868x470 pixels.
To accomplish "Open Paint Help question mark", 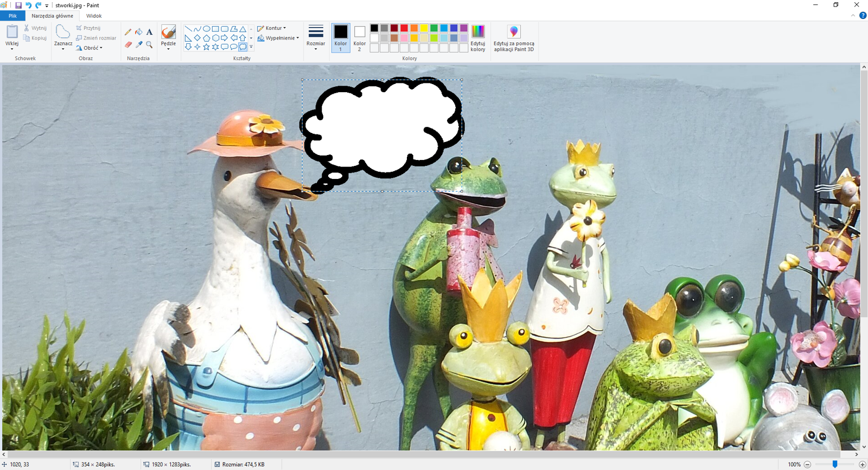I will (x=863, y=16).
